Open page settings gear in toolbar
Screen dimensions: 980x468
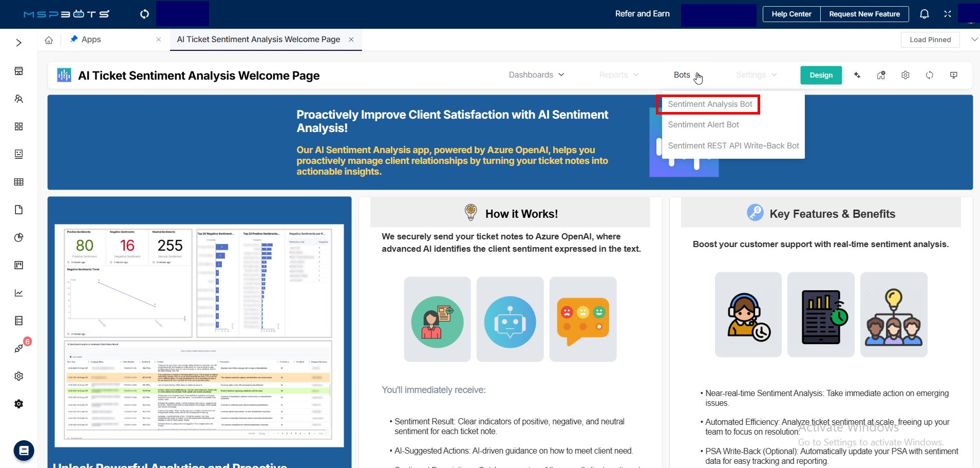pyautogui.click(x=905, y=75)
